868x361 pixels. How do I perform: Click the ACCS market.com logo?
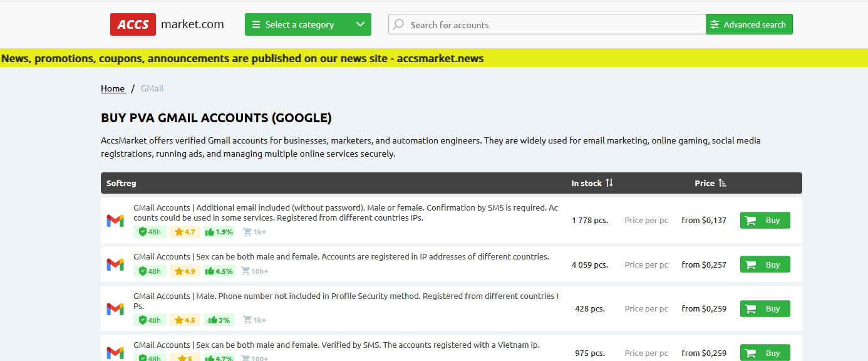[x=167, y=24]
